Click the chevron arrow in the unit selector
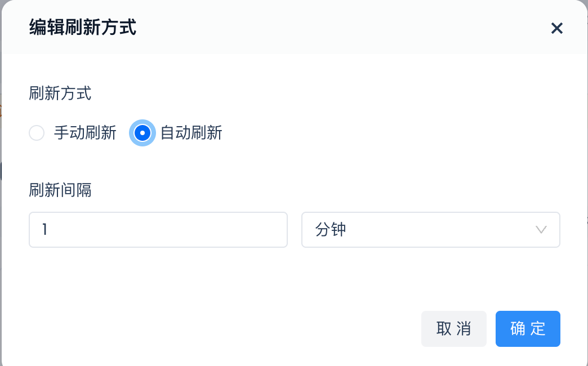588x366 pixels. tap(541, 230)
